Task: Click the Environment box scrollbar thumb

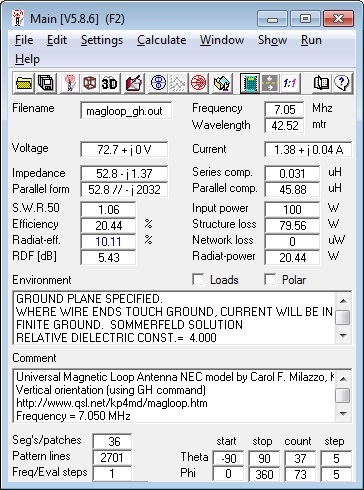Action: click(343, 317)
